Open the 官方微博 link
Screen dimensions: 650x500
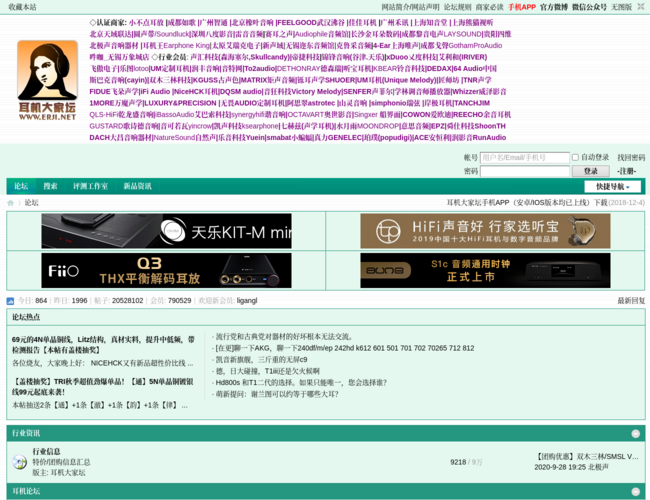(x=554, y=7)
